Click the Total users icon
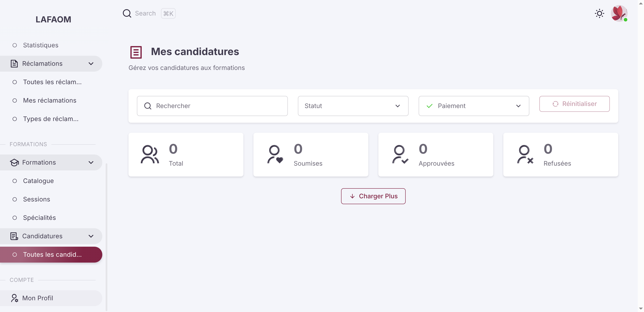644x312 pixels. (150, 154)
